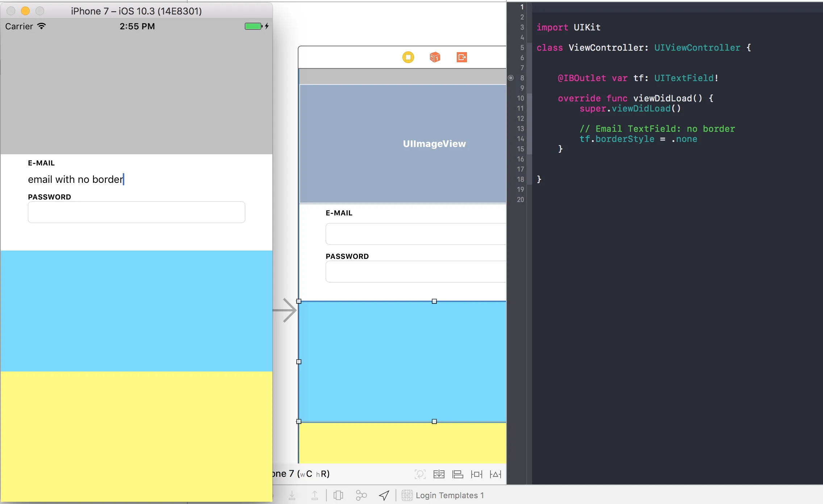Image resolution: width=823 pixels, height=504 pixels.
Task: Change the device size class 'iPhone 7 (wC hR)'
Action: (x=301, y=474)
